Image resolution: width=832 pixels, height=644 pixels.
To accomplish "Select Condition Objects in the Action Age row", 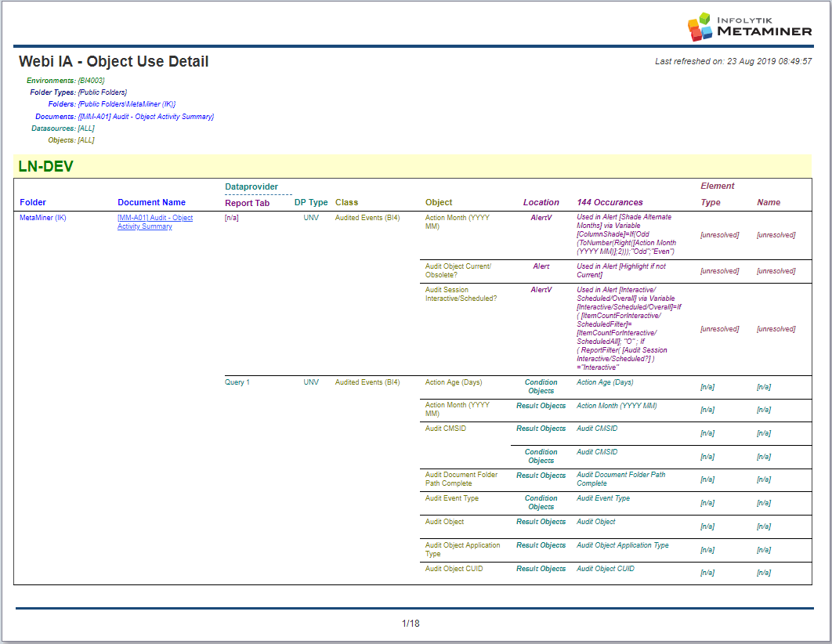I will 541,386.
